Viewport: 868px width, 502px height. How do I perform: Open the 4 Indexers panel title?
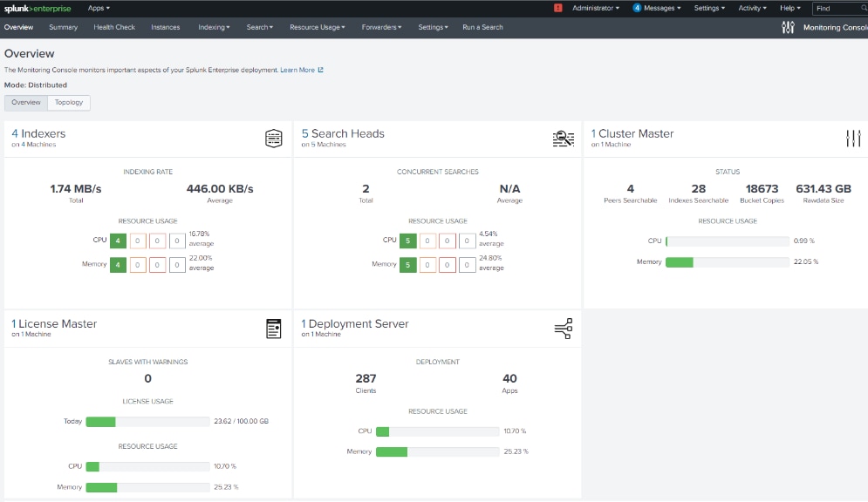(38, 134)
